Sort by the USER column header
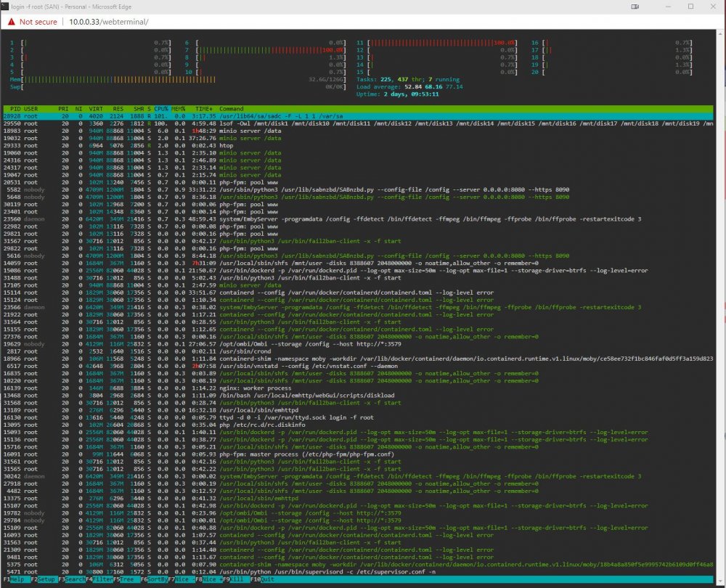The width and height of the screenshot is (726, 588). tap(31, 109)
